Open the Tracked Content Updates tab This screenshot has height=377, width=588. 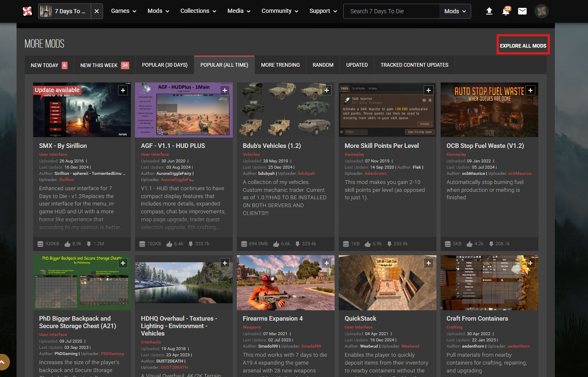coord(414,65)
